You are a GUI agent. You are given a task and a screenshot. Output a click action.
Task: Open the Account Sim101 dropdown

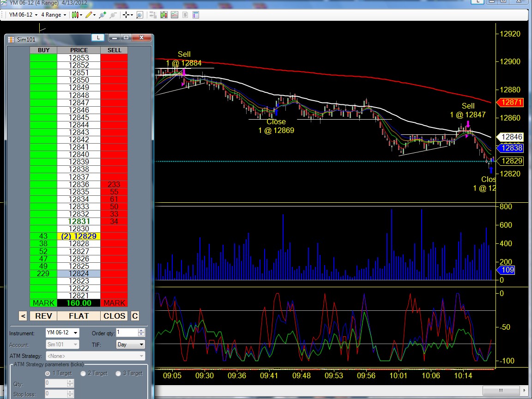coord(62,345)
